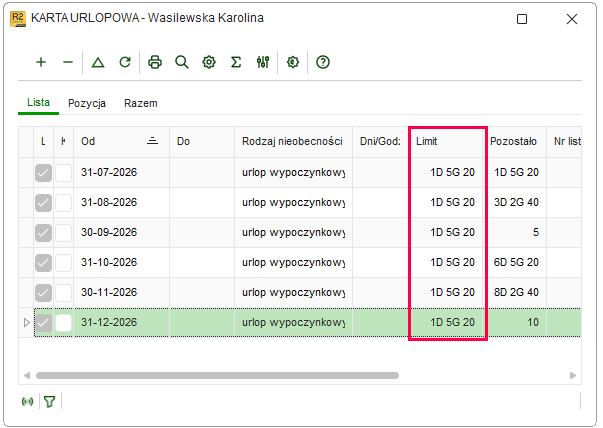
Task: Click remaining value 5 in 30-09-2026 row
Action: (536, 232)
